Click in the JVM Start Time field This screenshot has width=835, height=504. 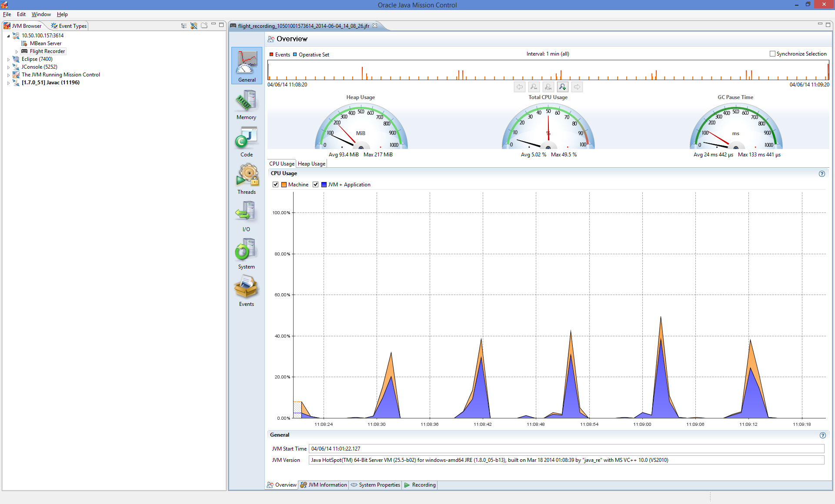(566, 448)
